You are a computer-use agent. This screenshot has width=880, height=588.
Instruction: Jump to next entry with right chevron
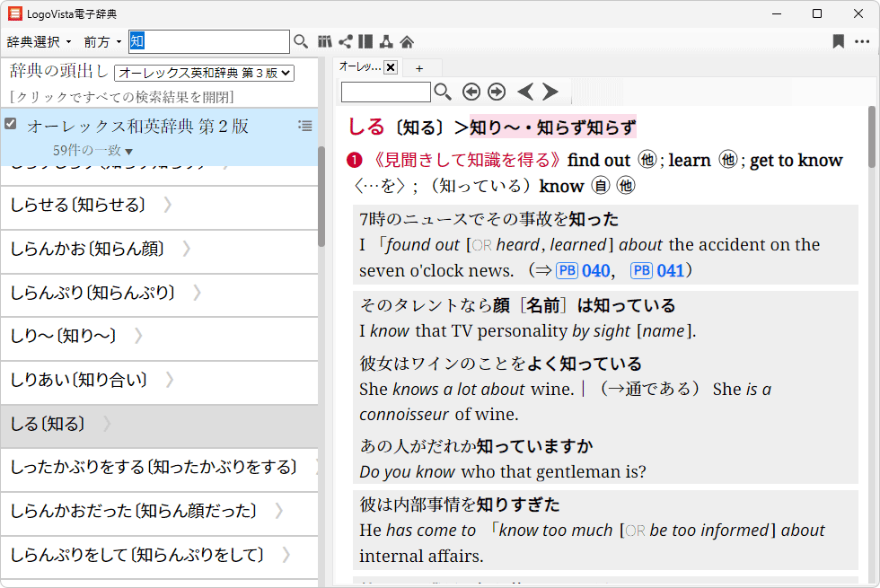coord(550,92)
